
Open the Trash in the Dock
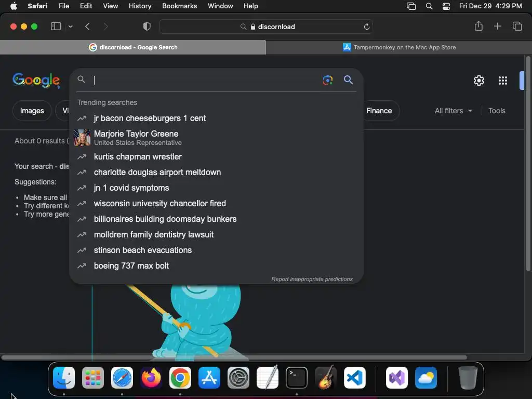(468, 378)
